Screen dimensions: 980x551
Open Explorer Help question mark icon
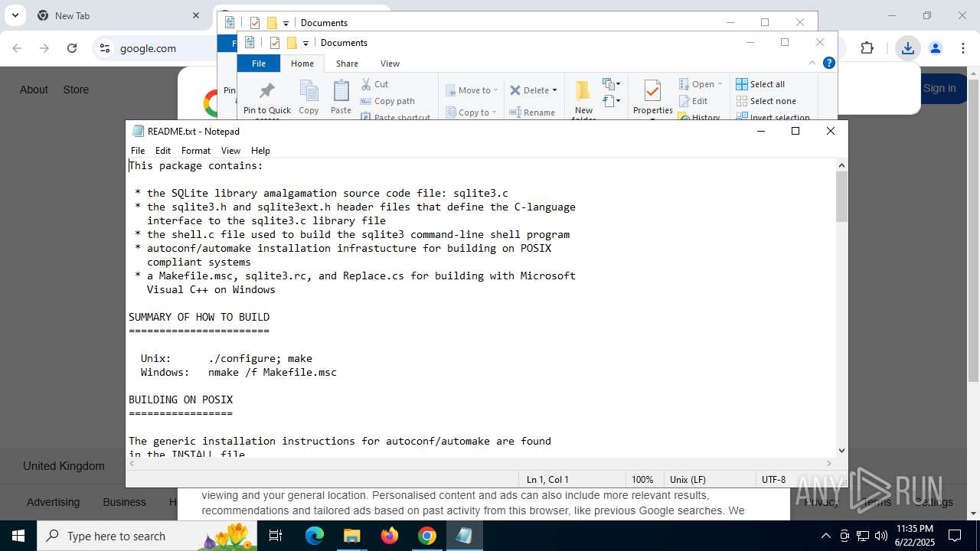tap(828, 63)
